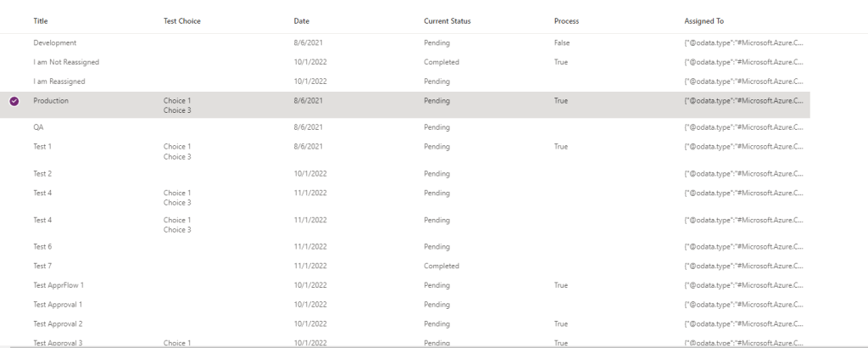Click the Test 7 Completed status cell

tap(442, 266)
